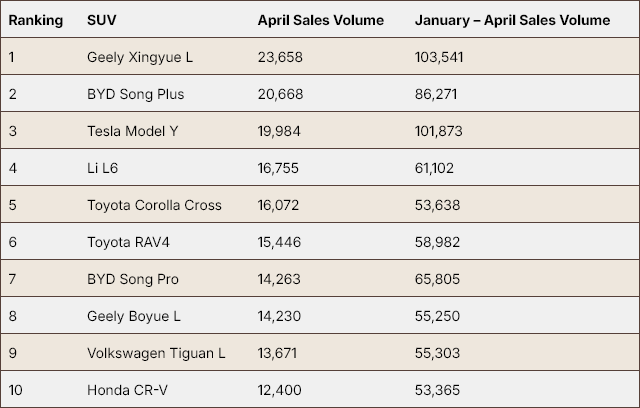Click the BYD Song Plus cell

(135, 94)
